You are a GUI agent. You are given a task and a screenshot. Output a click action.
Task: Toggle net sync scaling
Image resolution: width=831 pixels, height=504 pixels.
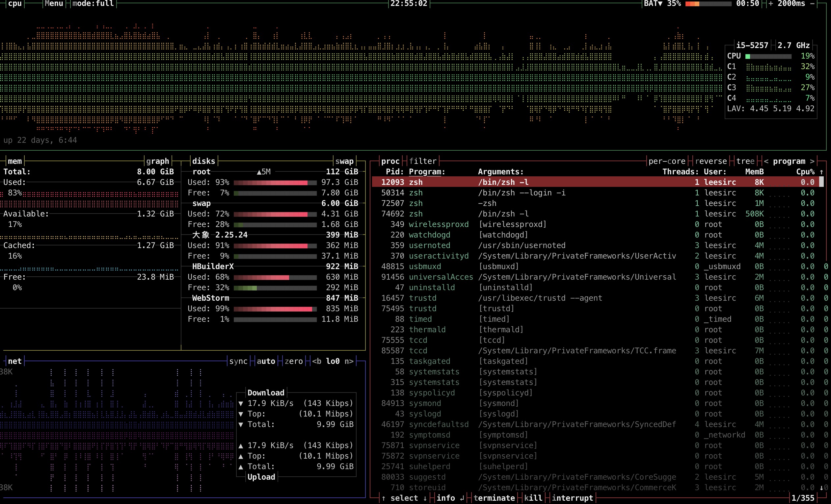click(238, 361)
